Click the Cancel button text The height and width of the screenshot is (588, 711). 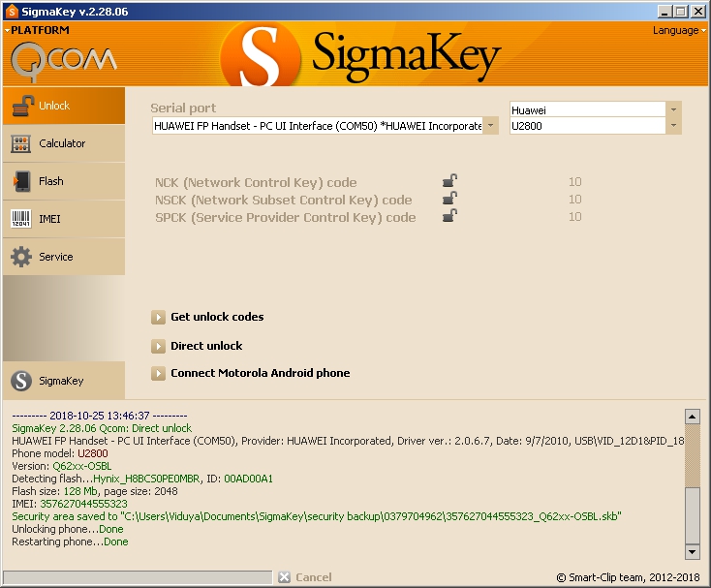pos(313,577)
